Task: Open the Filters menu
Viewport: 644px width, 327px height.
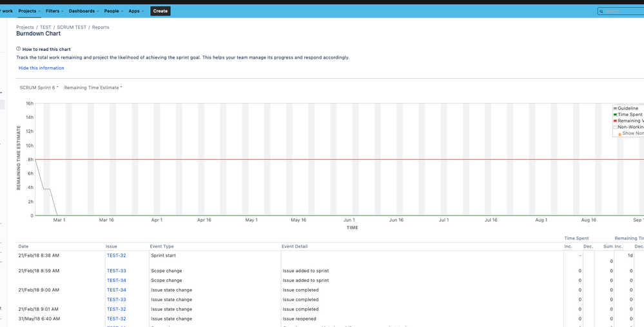Action: click(54, 11)
